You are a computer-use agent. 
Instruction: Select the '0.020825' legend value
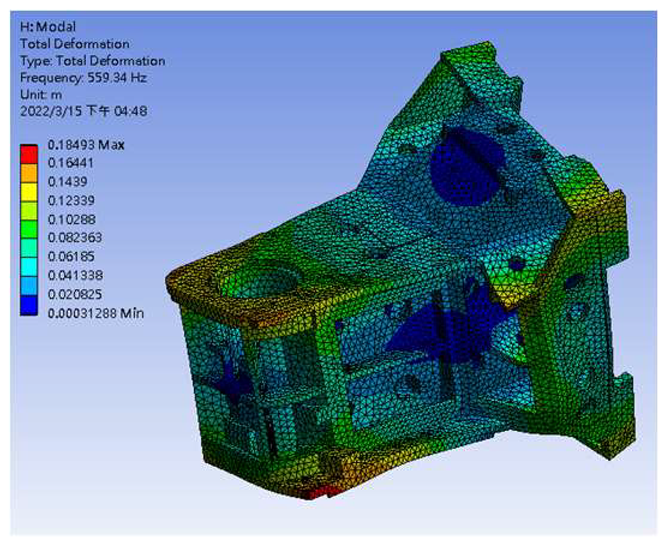tap(75, 294)
